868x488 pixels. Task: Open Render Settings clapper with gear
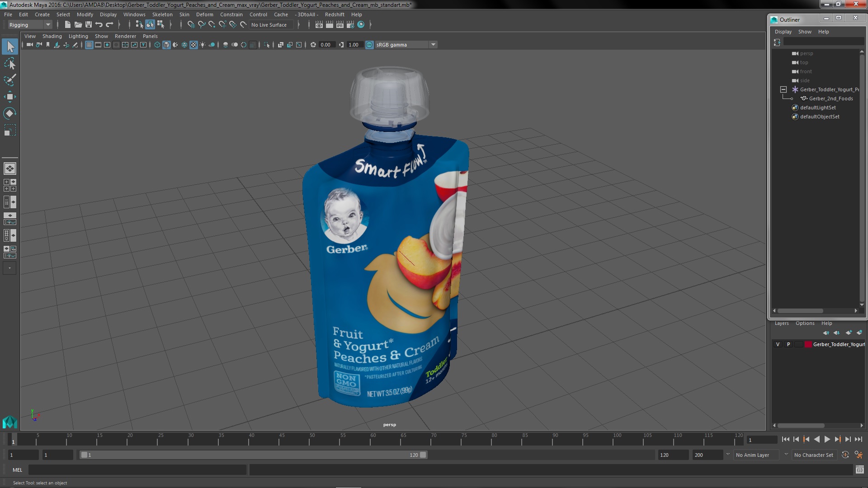350,25
